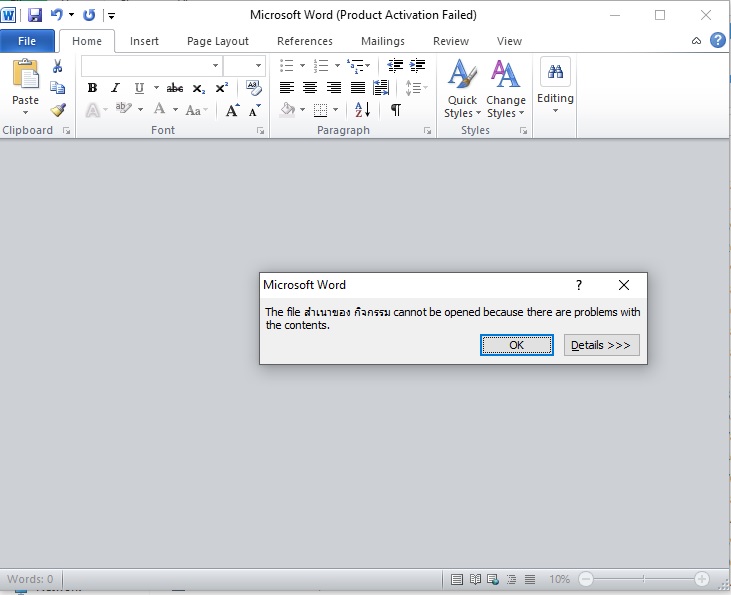Viewport: 731px width, 595px height.
Task: Click the Undo icon in the quick access toolbar
Action: tap(57, 15)
